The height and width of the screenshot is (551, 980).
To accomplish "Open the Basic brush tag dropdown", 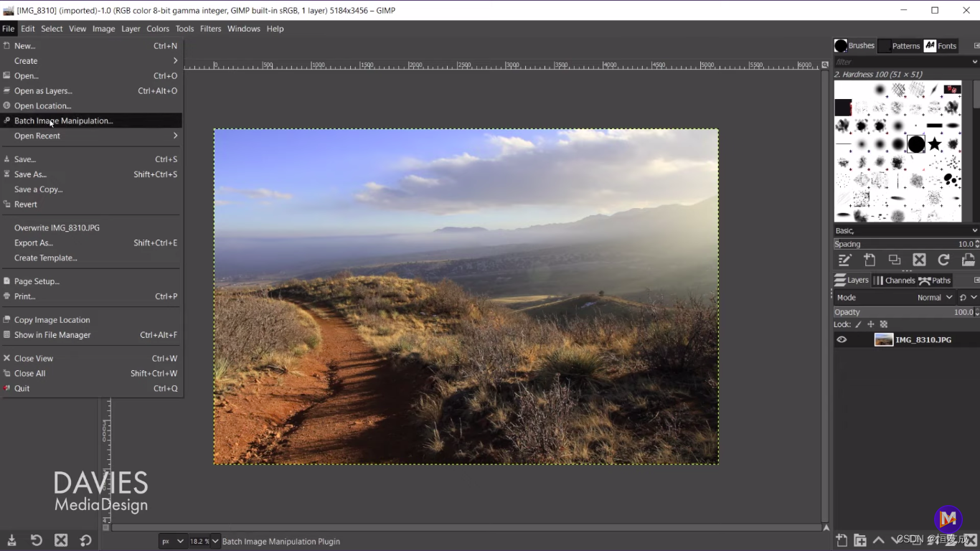I will (974, 230).
